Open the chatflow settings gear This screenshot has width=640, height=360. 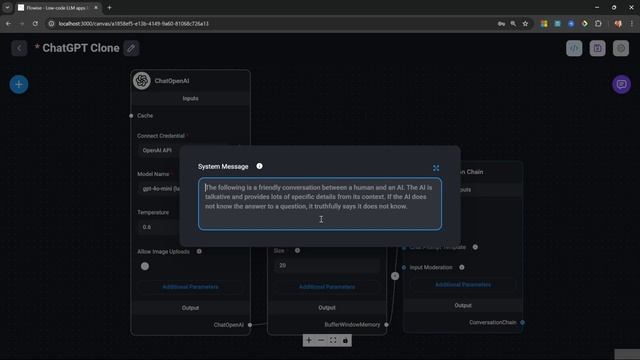click(620, 48)
